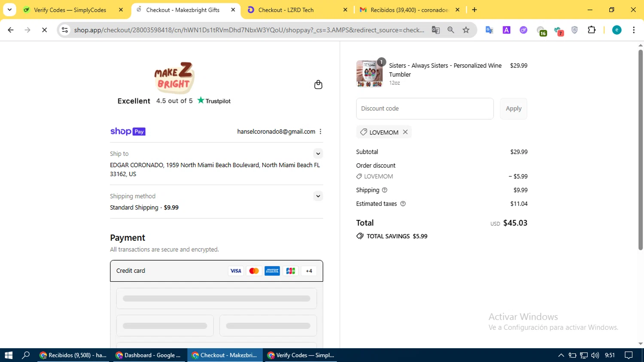Open the Chrome three-dot menu
The width and height of the screenshot is (644, 362).
(x=634, y=30)
